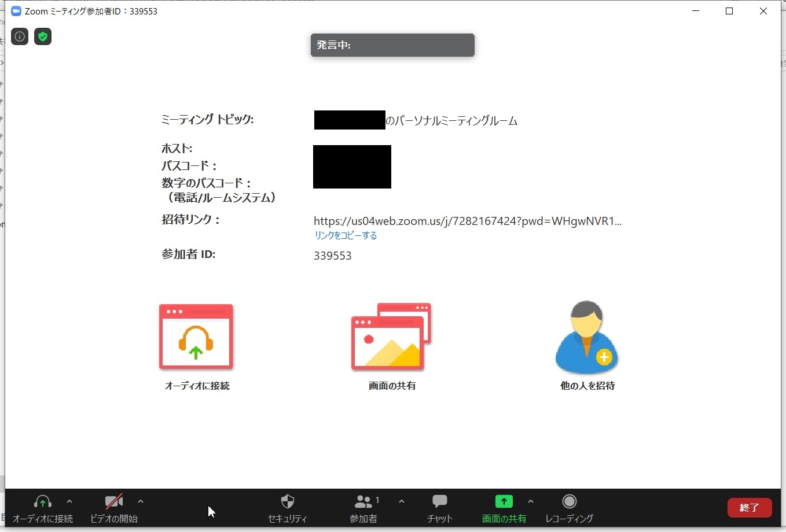Open the Chat (チャット) panel

click(440, 508)
